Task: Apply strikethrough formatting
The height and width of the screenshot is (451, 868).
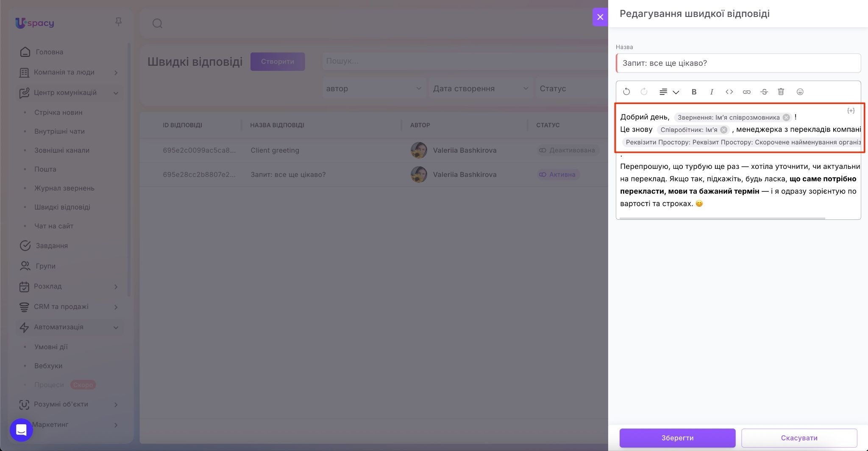Action: coord(764,92)
